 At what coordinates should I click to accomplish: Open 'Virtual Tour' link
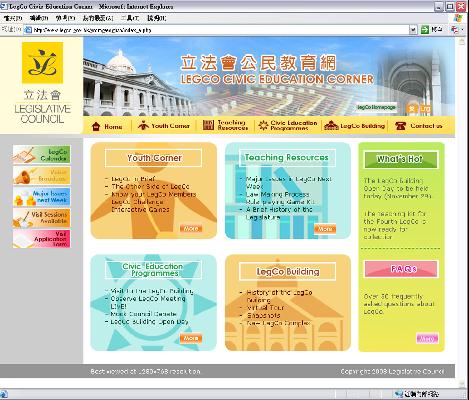coord(265,308)
